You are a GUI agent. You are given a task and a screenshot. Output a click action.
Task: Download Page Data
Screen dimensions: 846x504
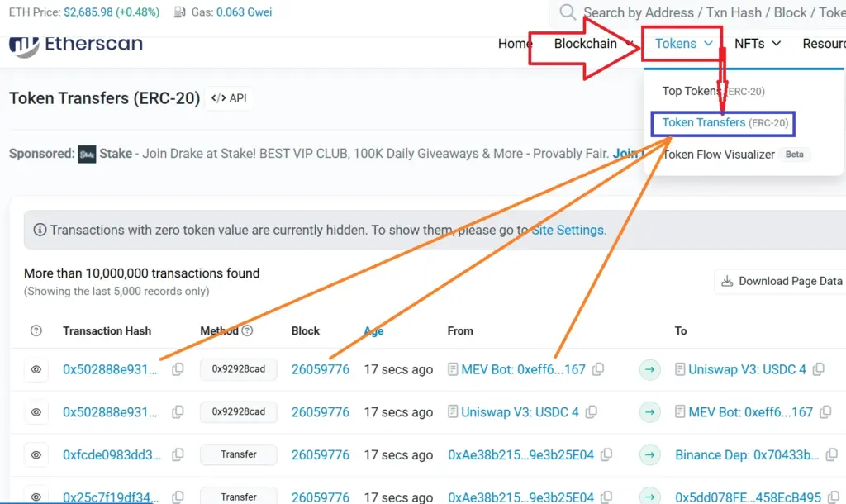782,281
